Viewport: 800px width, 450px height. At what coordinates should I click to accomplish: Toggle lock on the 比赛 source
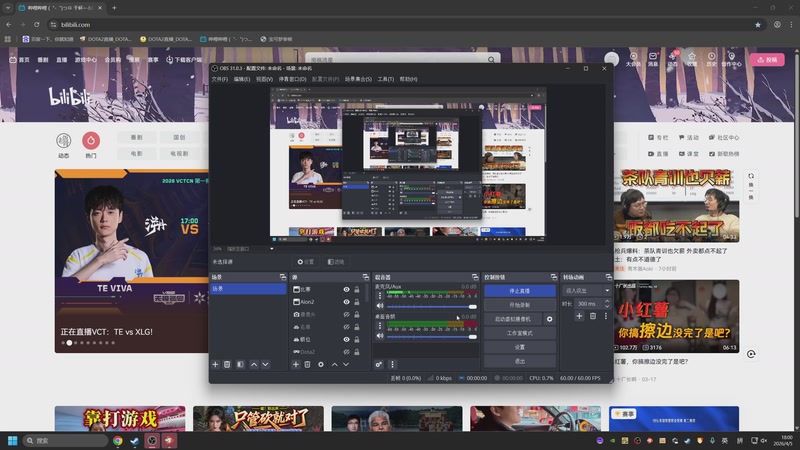357,289
